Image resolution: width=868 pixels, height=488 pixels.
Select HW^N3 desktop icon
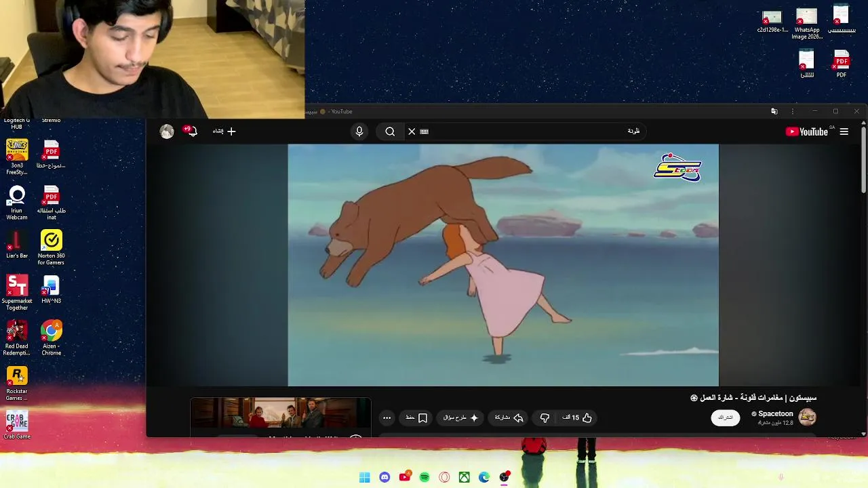(52, 289)
